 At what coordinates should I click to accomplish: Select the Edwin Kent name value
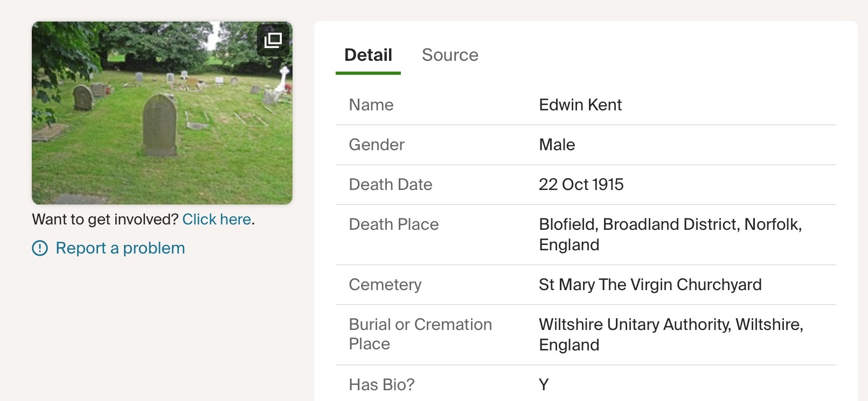point(580,105)
